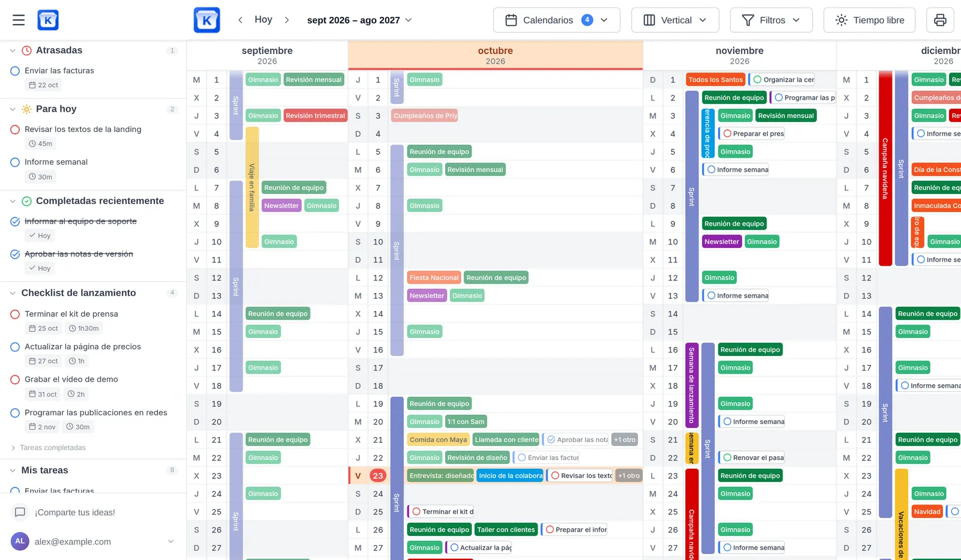
Task: Click the sun icon in Tiempo libre
Action: [x=841, y=20]
